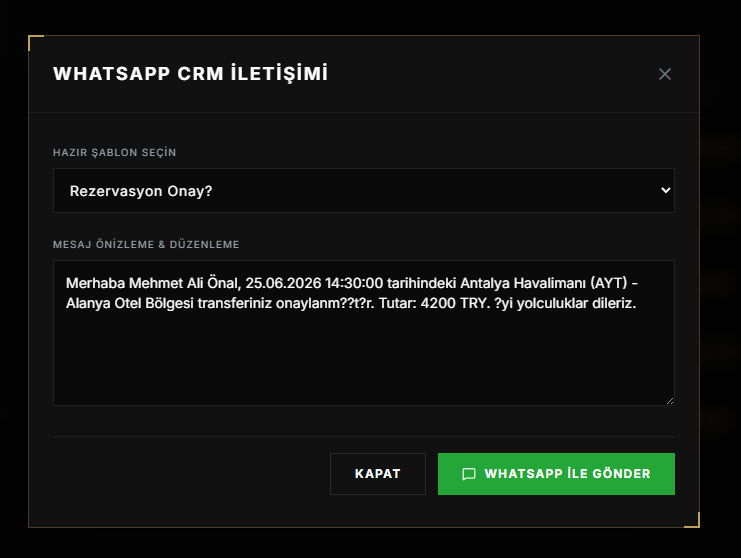
Task: Close the WhatsApp CRM dialog with X
Action: 664,74
